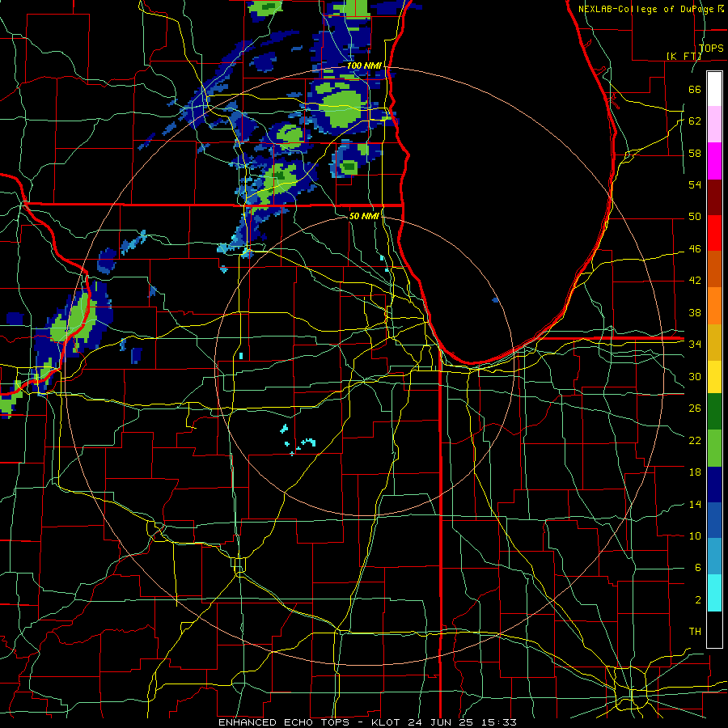
Task: Click the cyan 2-6 kft legend swatch
Action: coord(714,593)
